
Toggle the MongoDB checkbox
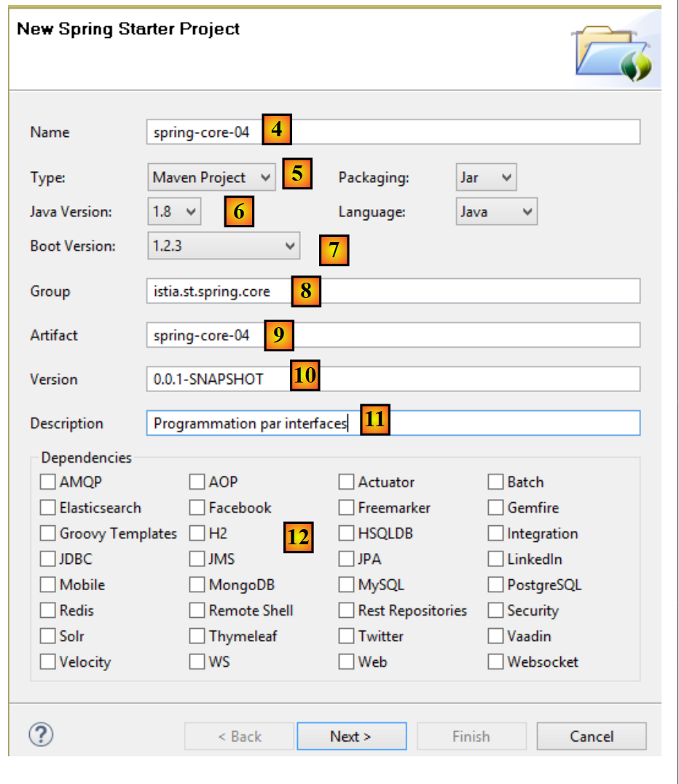(x=197, y=585)
